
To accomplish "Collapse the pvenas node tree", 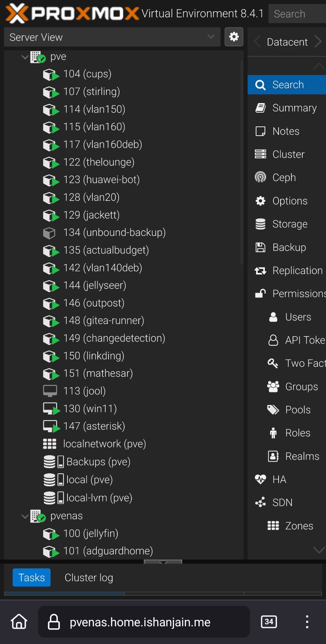I will pyautogui.click(x=25, y=516).
